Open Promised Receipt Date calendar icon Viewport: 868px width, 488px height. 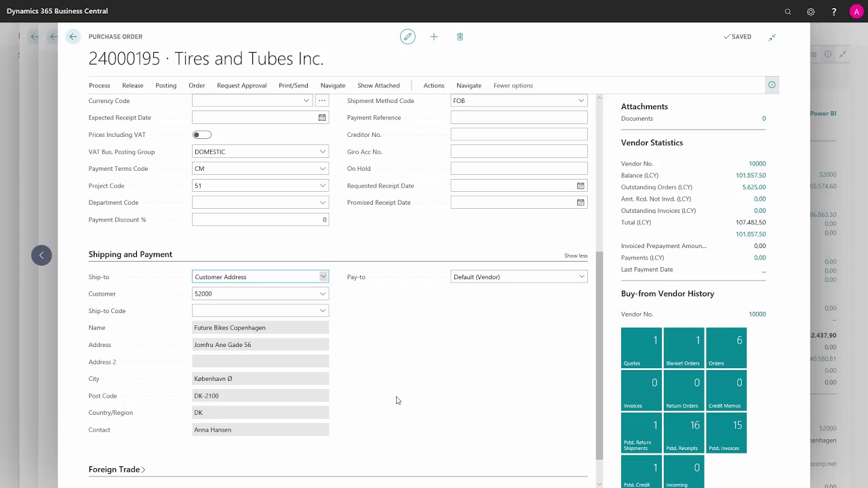pos(580,203)
